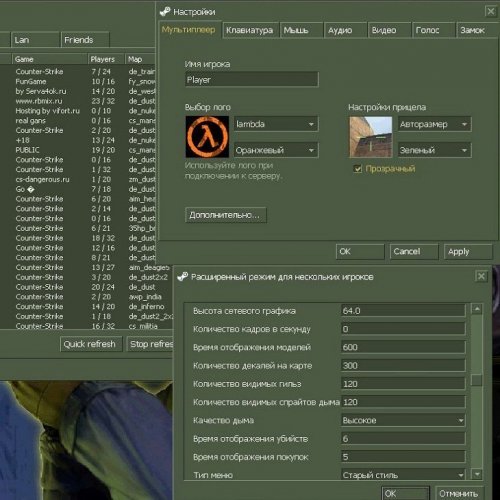Screen dimensions: 500x500
Task: Switch to the Замок tab
Action: (477, 30)
